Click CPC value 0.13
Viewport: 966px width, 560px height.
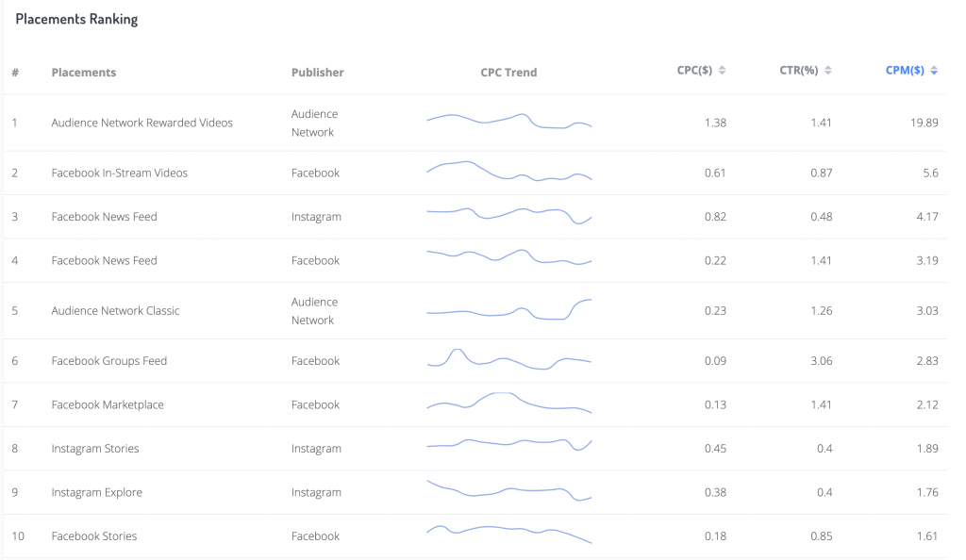(x=715, y=404)
